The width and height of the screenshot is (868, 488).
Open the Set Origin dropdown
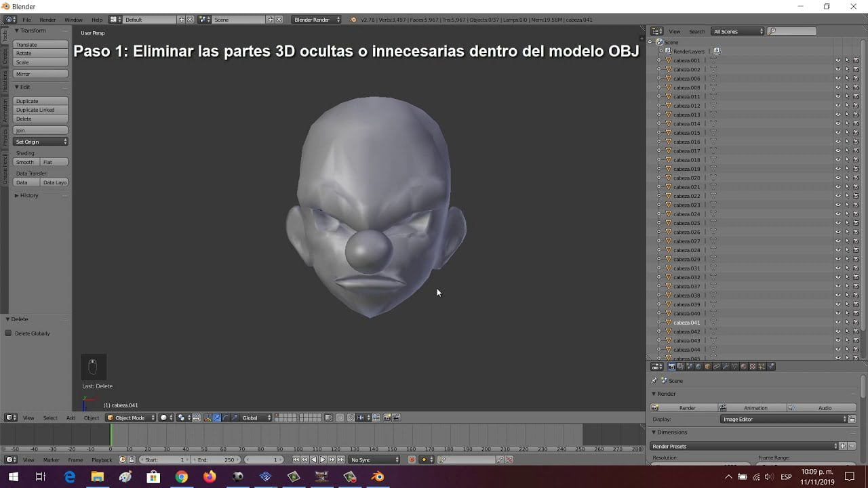[41, 142]
